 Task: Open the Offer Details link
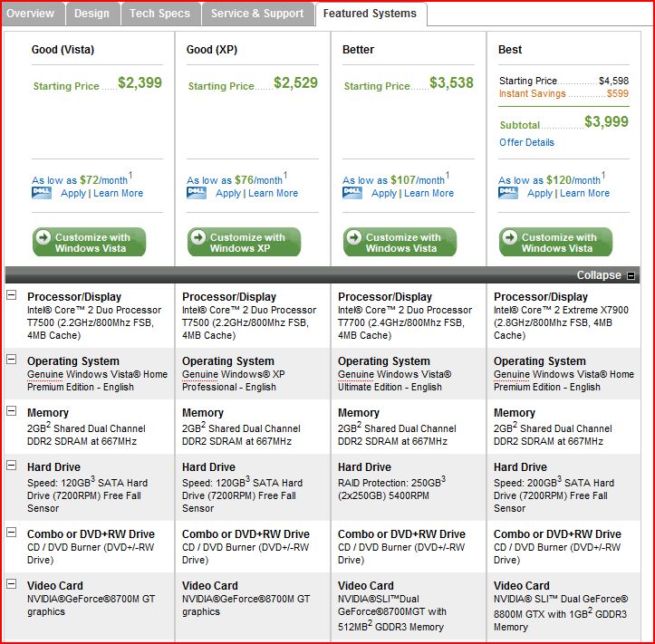pos(526,142)
